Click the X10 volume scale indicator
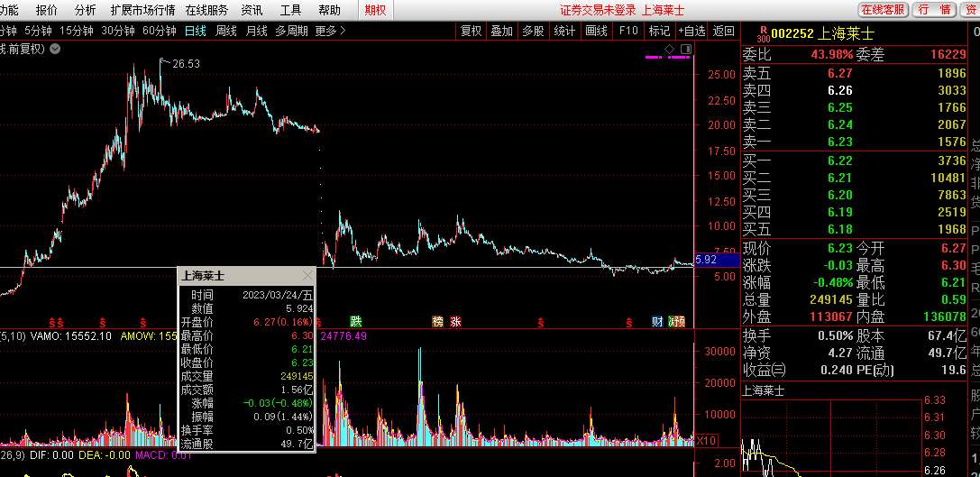The width and height of the screenshot is (980, 477). tap(706, 440)
